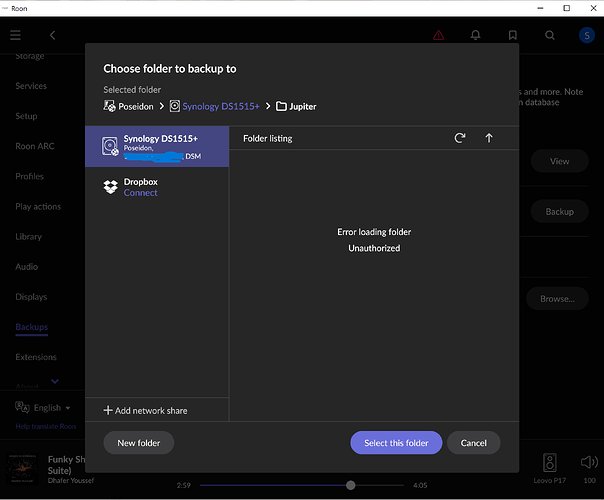Open the Setup settings tab

[x=26, y=116]
